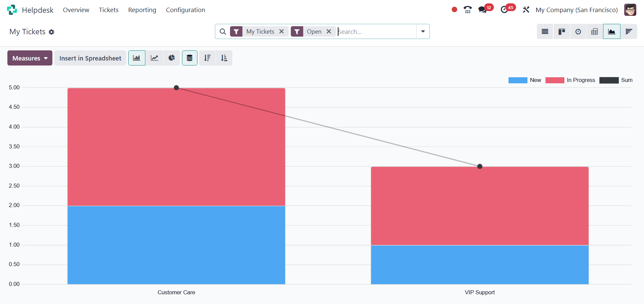The height and width of the screenshot is (304, 644).
Task: Open the Overview menu
Action: tap(76, 10)
